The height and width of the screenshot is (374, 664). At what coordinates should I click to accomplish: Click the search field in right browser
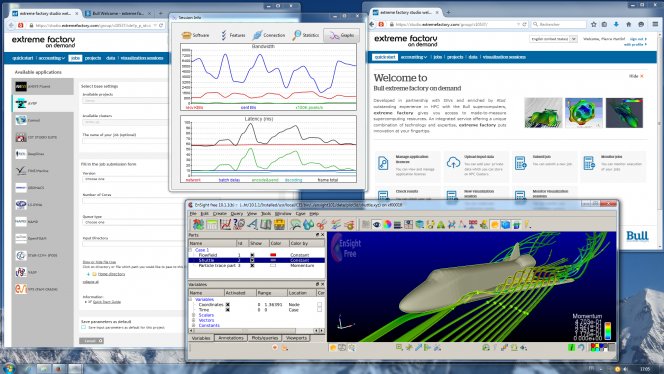click(x=558, y=25)
